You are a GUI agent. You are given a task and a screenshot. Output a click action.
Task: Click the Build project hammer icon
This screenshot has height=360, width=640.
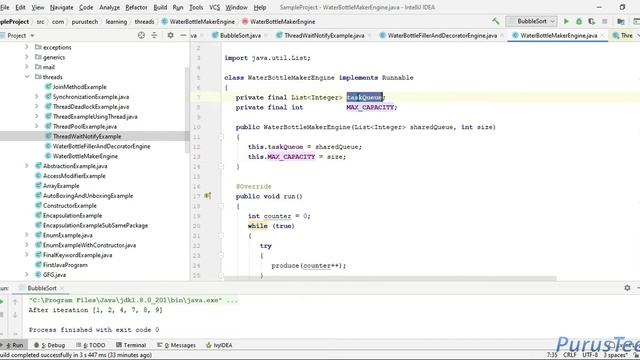[x=496, y=21]
